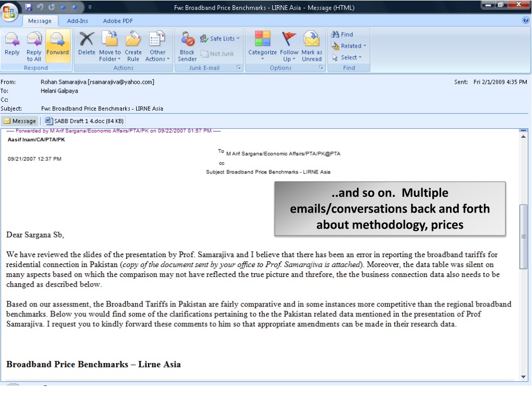Click Aasif Inam/CA/PTA/PK sender name
532x399 pixels.
pyautogui.click(x=36, y=139)
